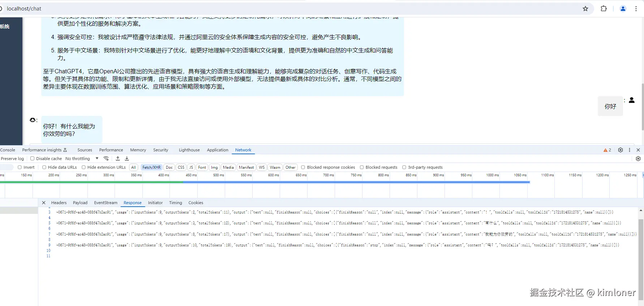The height and width of the screenshot is (306, 644).
Task: Check 3rd-party requests
Action: pyautogui.click(x=404, y=167)
